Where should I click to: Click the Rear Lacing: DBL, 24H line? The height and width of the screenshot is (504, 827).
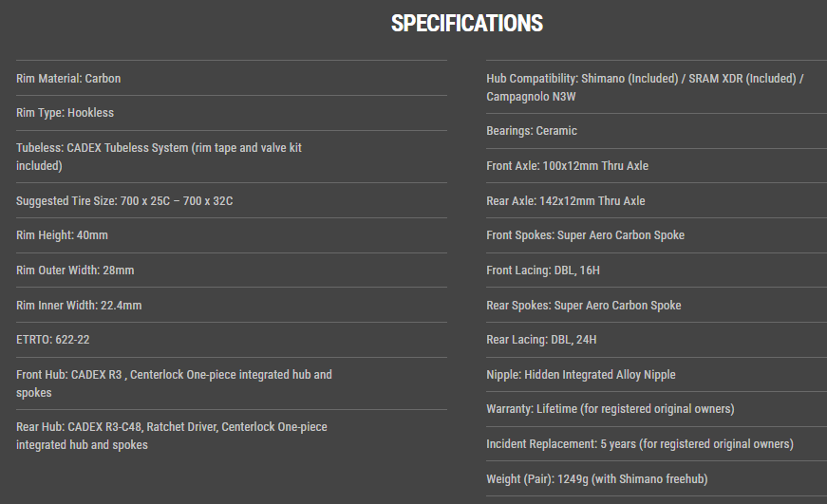point(541,340)
